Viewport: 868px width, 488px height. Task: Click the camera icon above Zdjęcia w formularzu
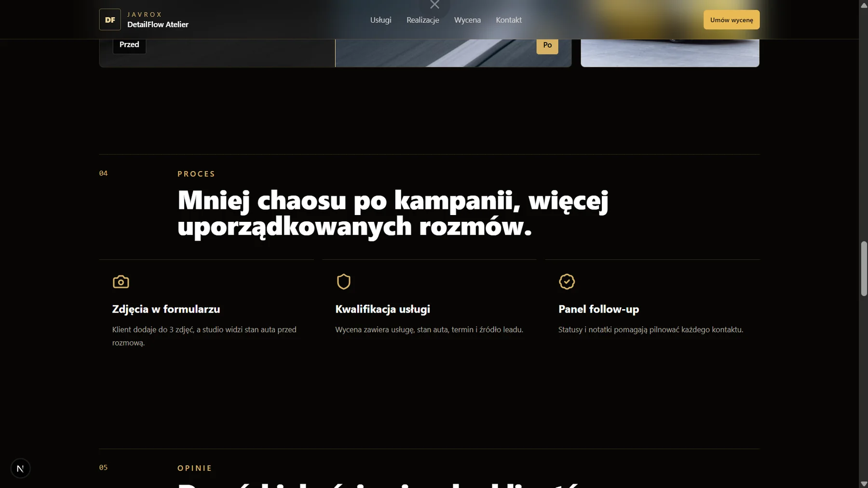121,282
